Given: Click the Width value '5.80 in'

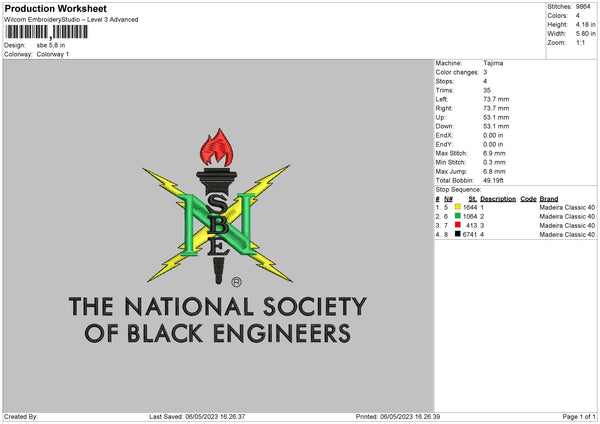Looking at the screenshot, I should (585, 34).
